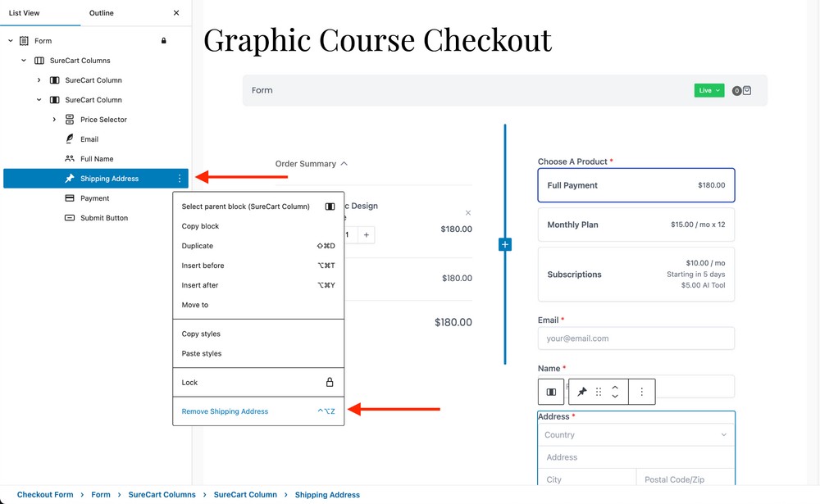Click the parent SureCart Column icon in the toolbar
The image size is (820, 504).
[550, 392]
